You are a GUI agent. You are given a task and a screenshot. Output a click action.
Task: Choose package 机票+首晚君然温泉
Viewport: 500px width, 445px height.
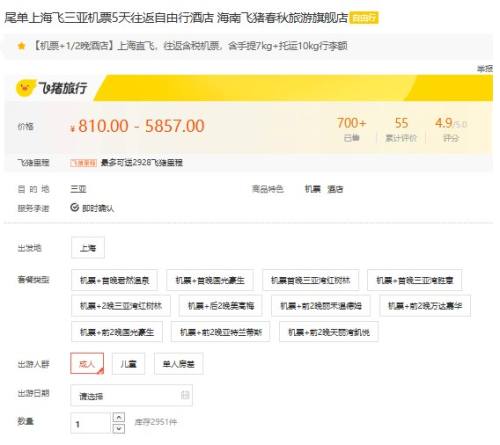coord(114,280)
